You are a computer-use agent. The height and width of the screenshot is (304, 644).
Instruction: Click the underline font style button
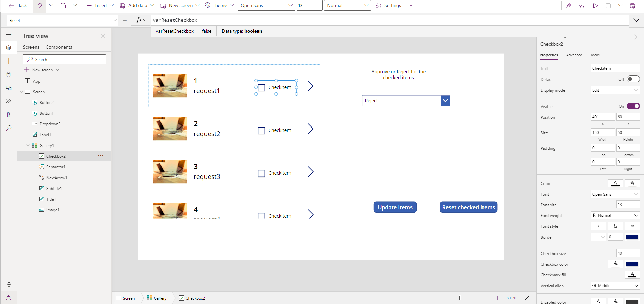616,226
